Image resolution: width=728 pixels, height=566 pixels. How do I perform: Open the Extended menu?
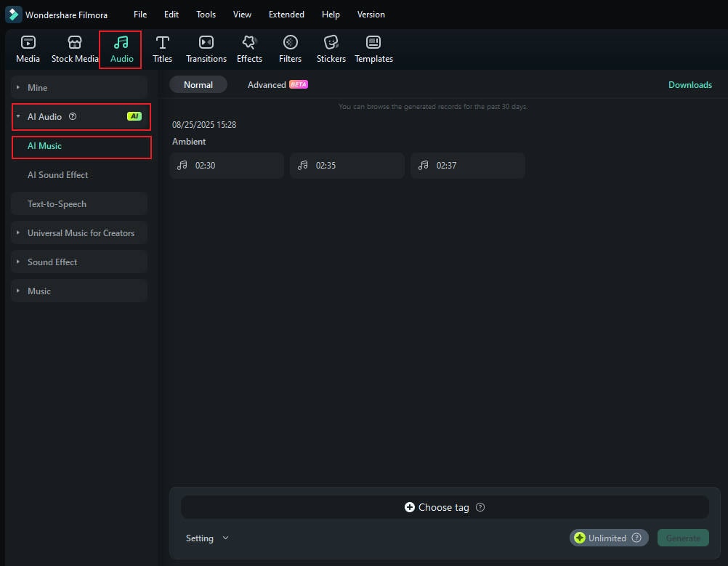click(286, 15)
